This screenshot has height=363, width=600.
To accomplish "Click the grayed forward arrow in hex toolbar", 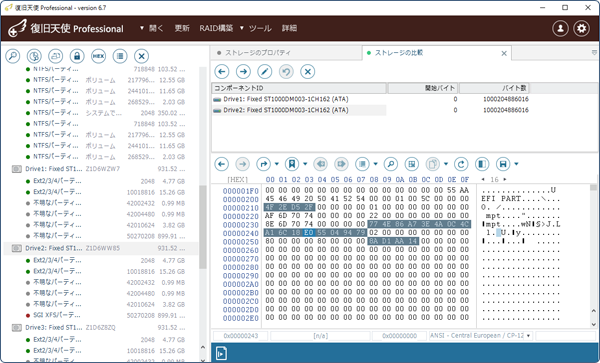I will 242,164.
